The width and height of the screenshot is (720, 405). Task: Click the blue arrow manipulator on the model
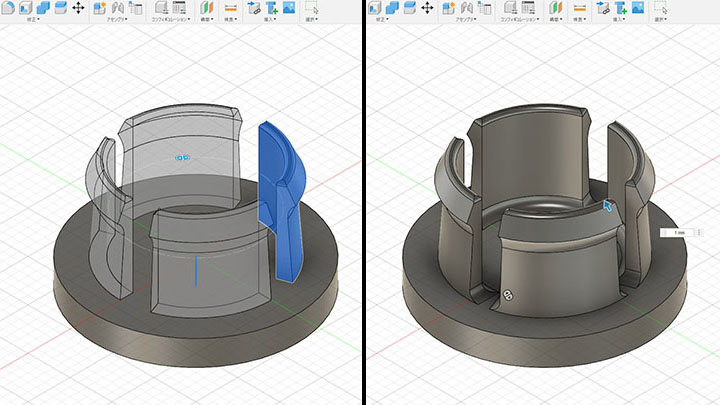click(x=607, y=206)
